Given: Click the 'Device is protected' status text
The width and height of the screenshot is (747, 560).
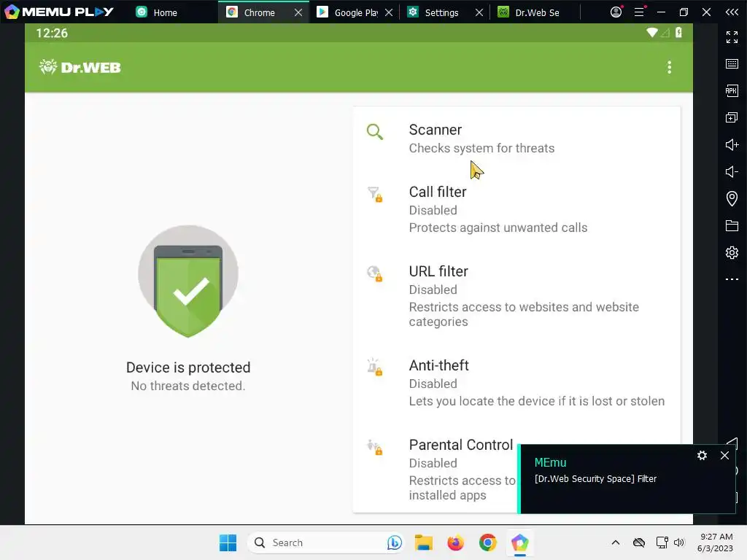Looking at the screenshot, I should coord(188,367).
